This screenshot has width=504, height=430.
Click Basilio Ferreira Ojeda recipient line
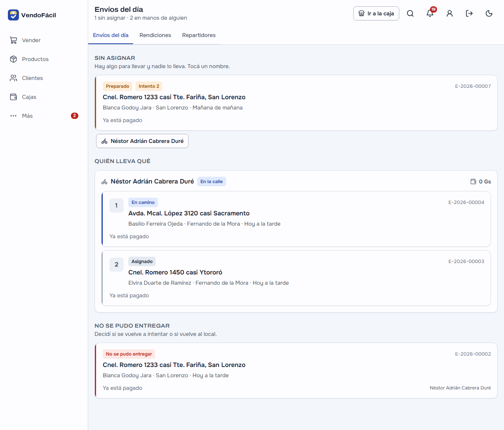tap(204, 224)
